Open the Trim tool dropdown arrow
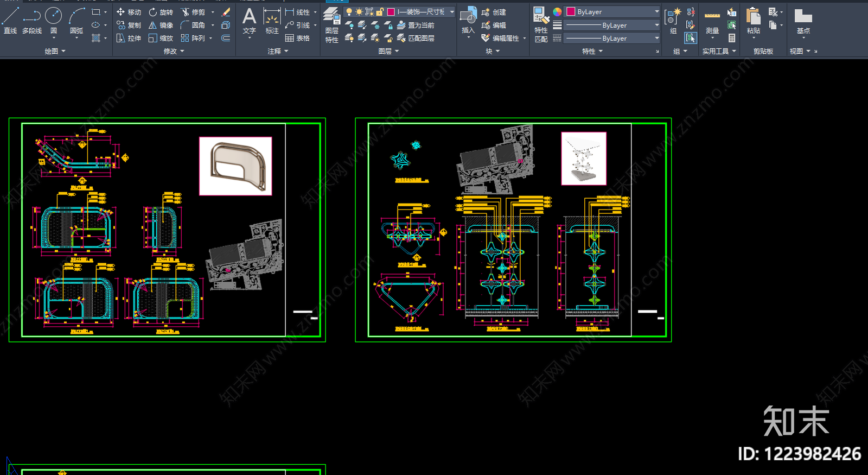 pos(213,12)
